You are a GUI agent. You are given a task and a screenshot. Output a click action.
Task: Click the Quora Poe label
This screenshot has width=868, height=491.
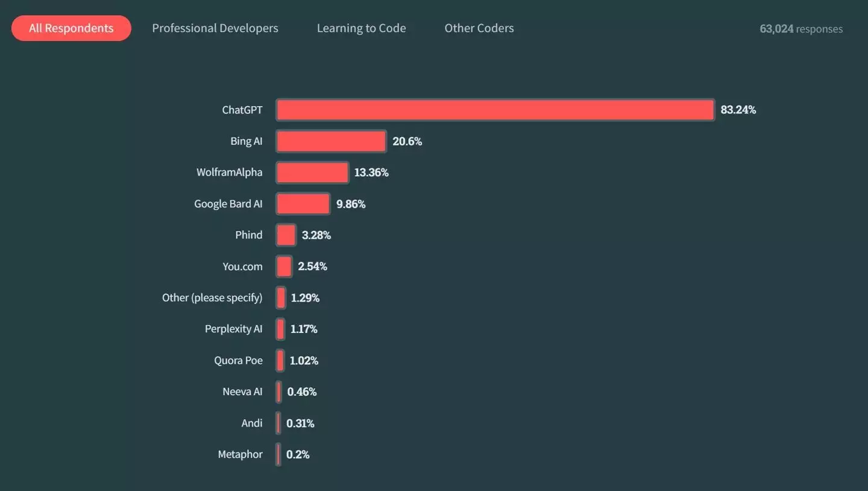coord(239,361)
